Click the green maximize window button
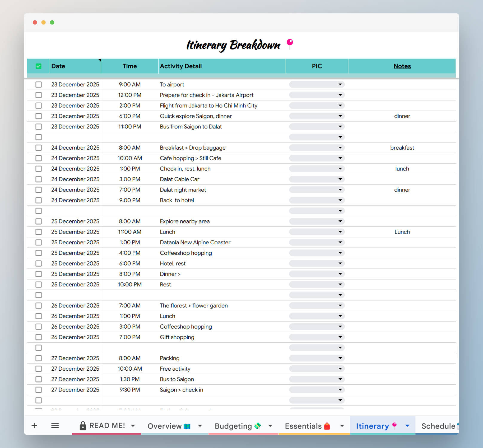 pos(52,22)
